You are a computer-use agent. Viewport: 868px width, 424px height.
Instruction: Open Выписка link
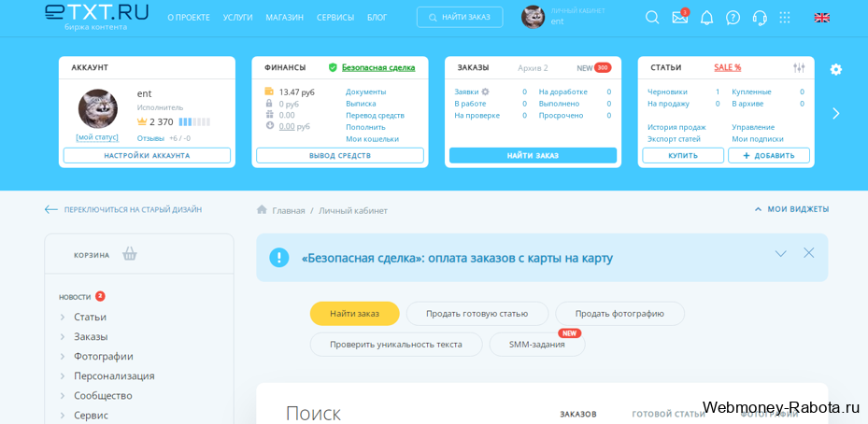(x=361, y=104)
